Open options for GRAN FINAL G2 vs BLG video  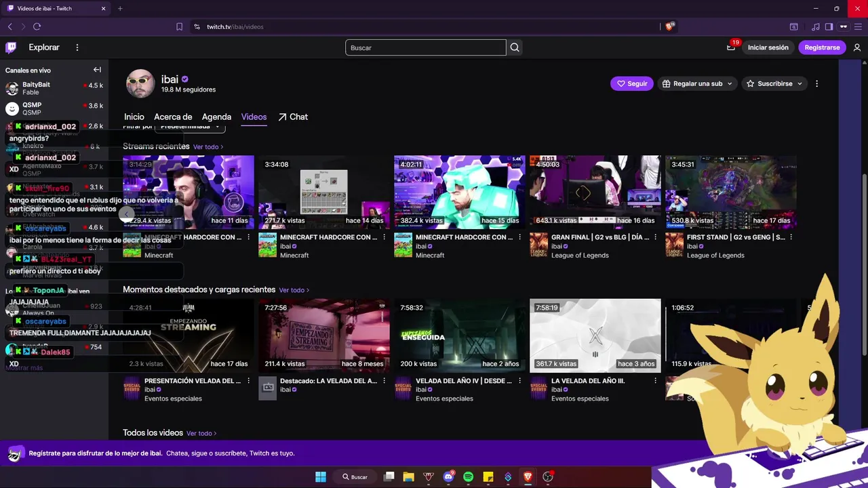tap(655, 237)
